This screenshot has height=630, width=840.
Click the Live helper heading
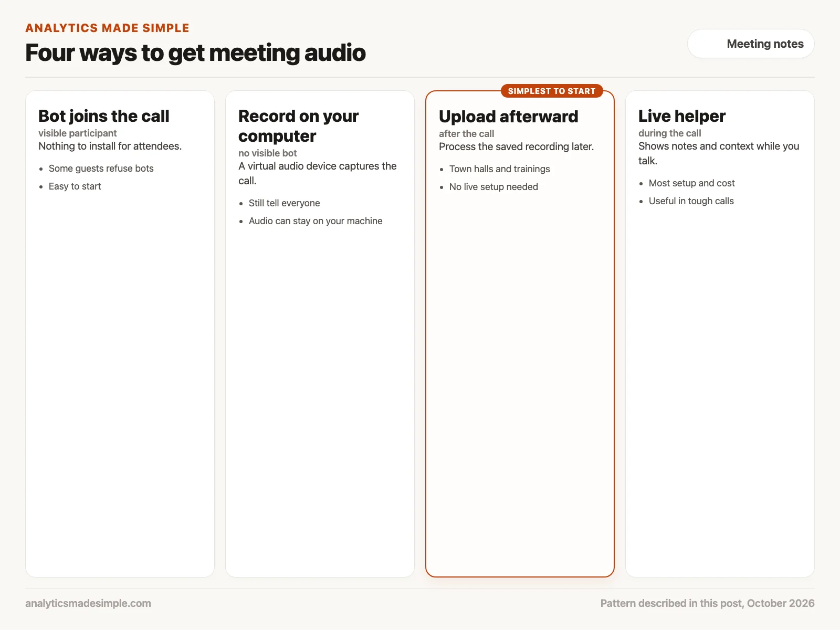click(682, 116)
